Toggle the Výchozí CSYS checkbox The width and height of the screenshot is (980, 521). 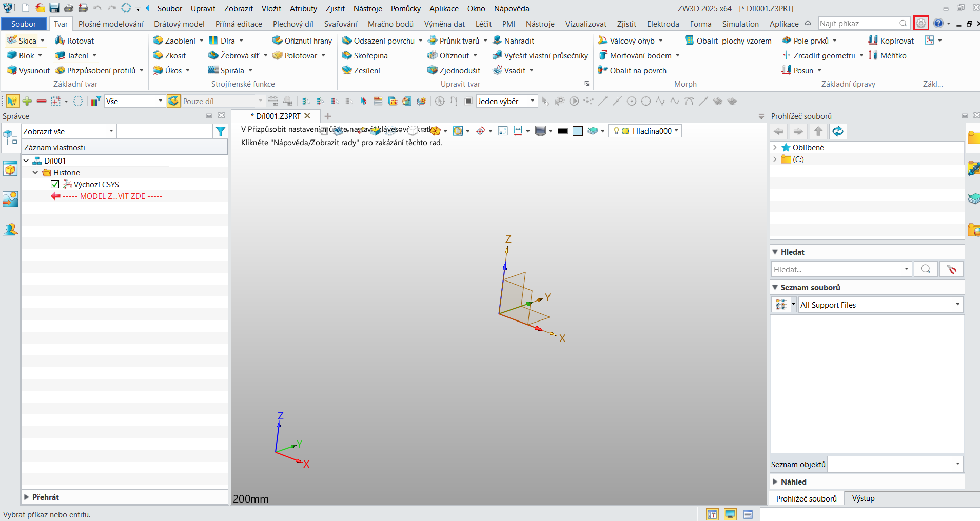pyautogui.click(x=55, y=184)
